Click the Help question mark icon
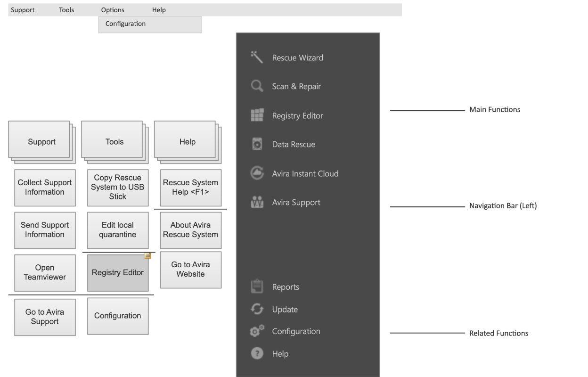Image resolution: width=588 pixels, height=377 pixels. [257, 353]
